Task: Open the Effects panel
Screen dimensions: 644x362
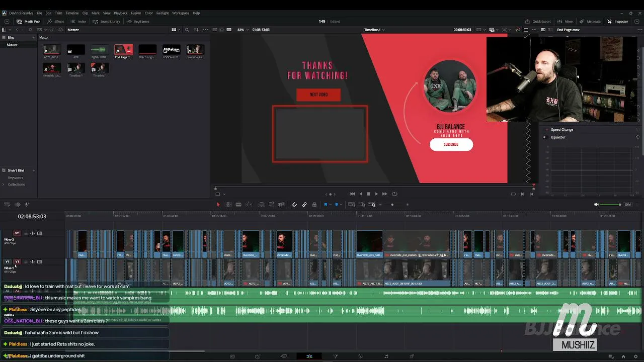Action: [x=56, y=22]
